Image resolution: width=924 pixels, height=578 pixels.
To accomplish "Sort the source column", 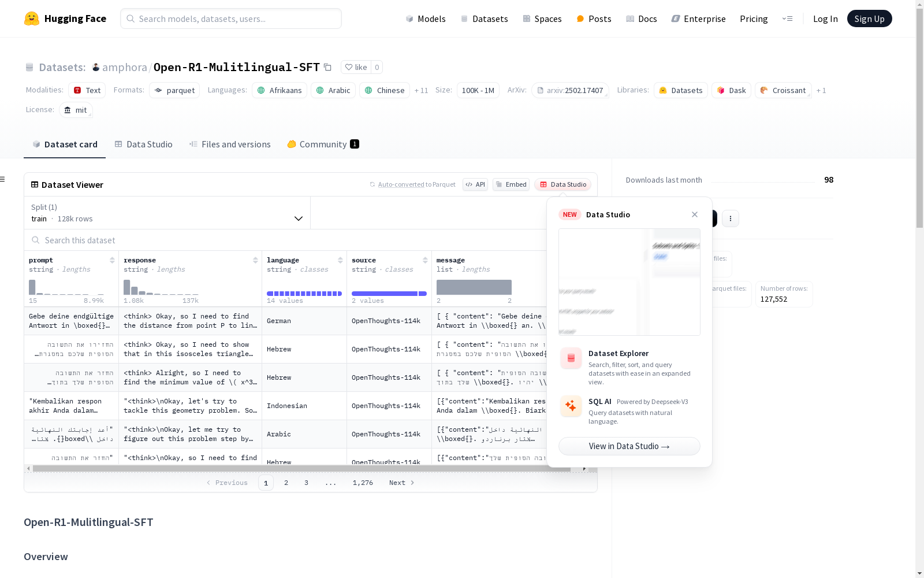I will (425, 260).
